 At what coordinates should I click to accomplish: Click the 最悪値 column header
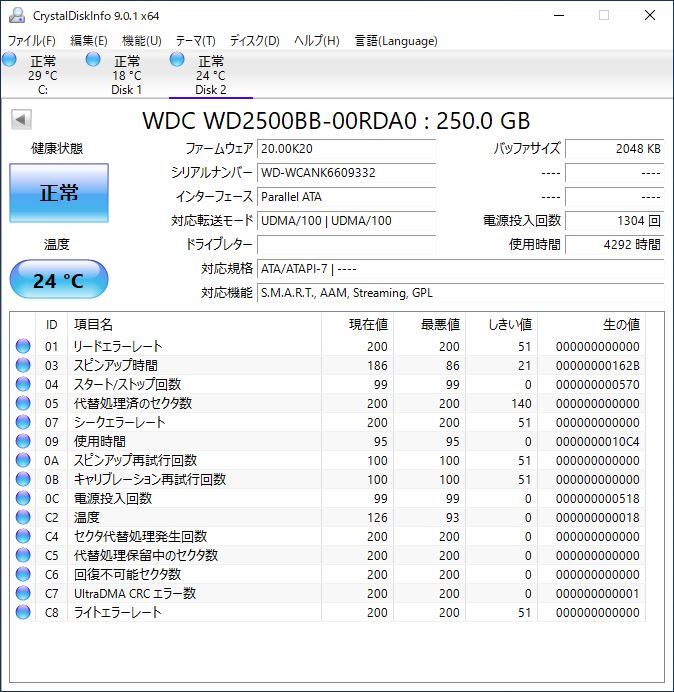429,325
